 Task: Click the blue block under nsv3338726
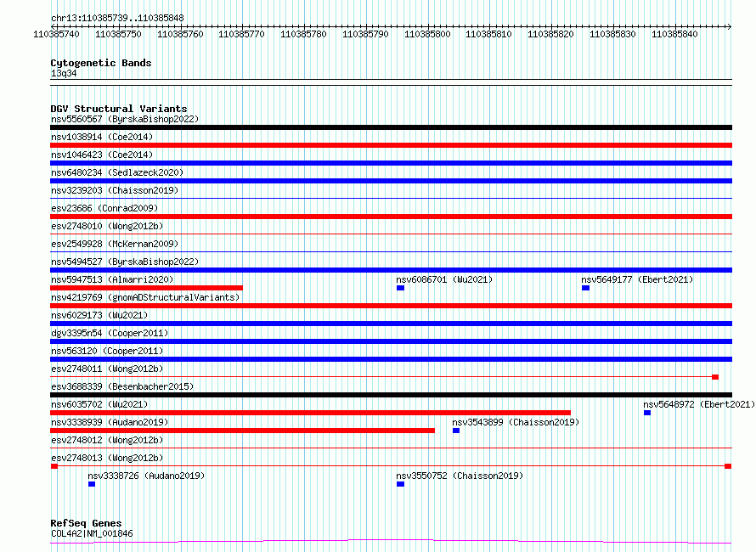tap(92, 484)
